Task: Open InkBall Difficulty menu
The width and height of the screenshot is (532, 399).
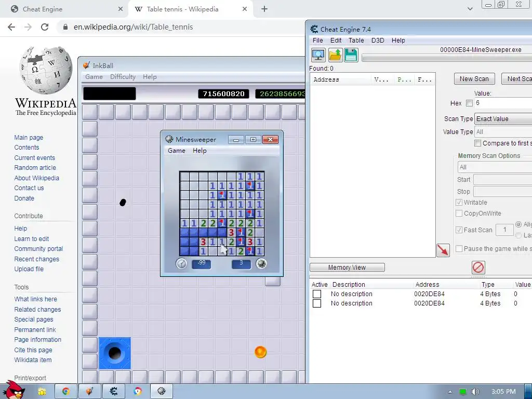Action: pyautogui.click(x=123, y=77)
